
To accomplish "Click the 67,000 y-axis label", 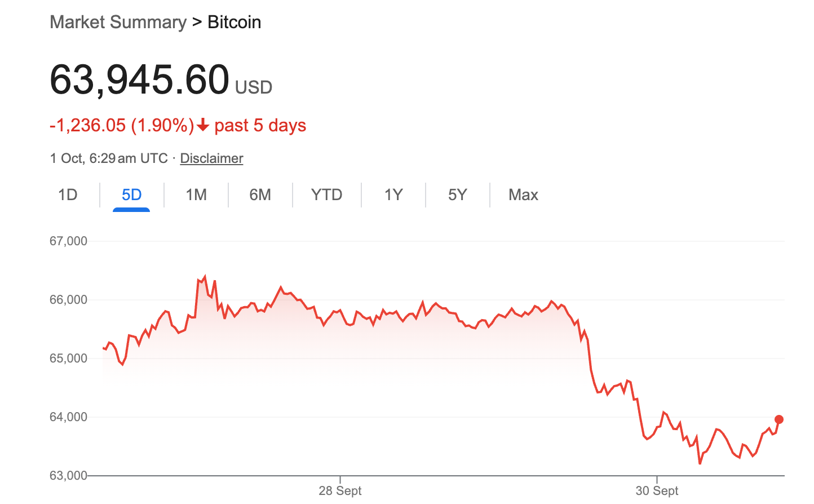I will coord(68,241).
